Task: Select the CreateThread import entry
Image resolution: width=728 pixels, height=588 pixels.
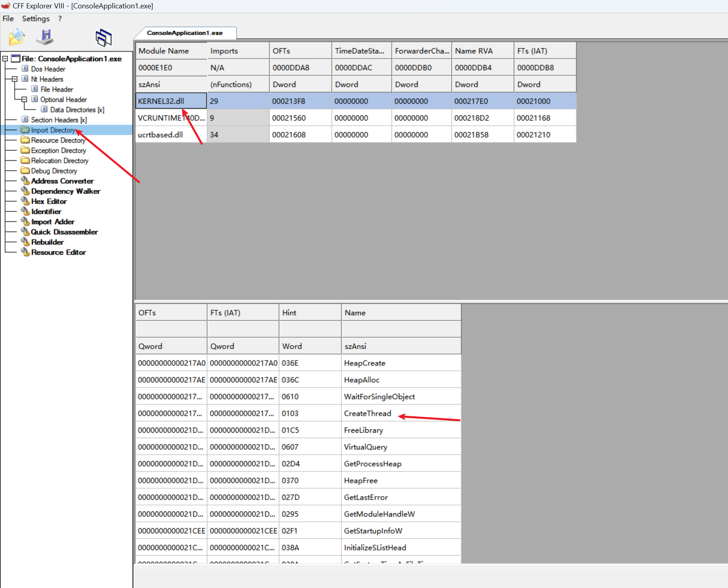Action: [367, 413]
